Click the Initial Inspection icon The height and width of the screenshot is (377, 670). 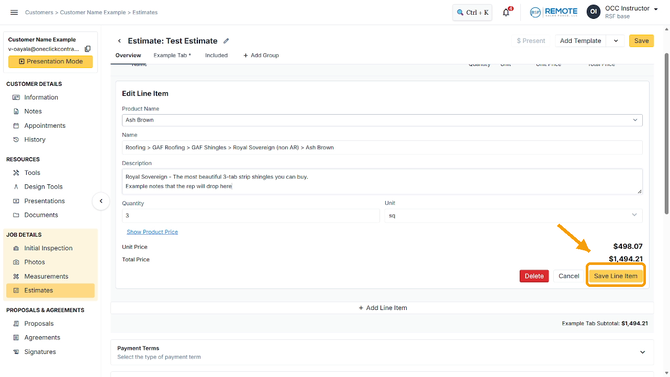(x=16, y=248)
